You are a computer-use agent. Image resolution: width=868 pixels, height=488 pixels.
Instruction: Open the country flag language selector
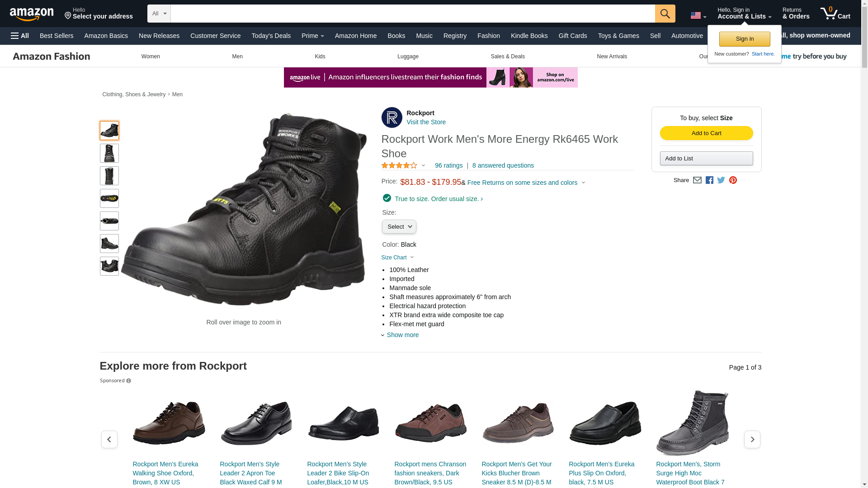pos(698,16)
